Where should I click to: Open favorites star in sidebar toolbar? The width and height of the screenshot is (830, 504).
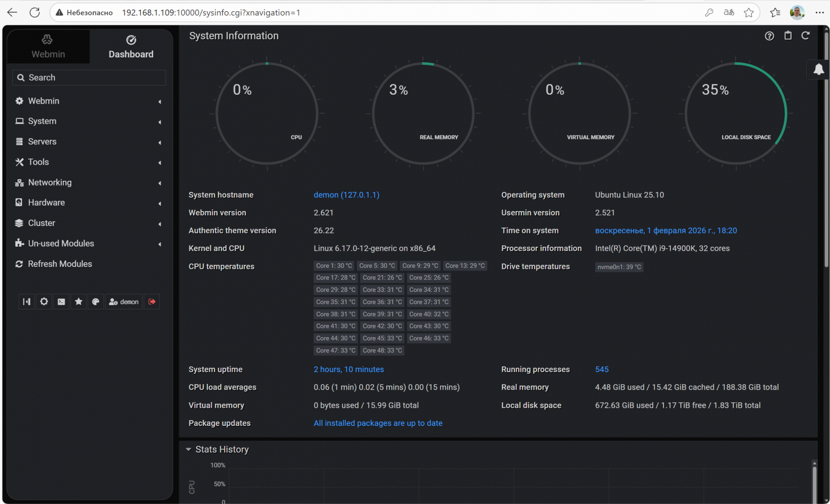click(79, 302)
